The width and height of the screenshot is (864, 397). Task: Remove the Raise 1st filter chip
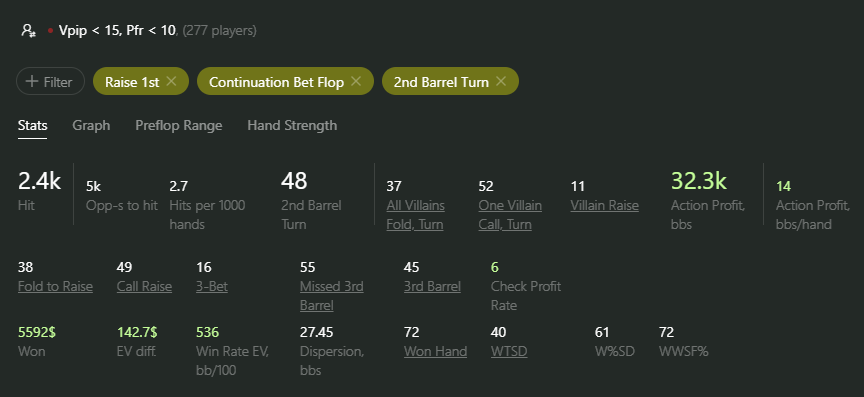click(171, 82)
